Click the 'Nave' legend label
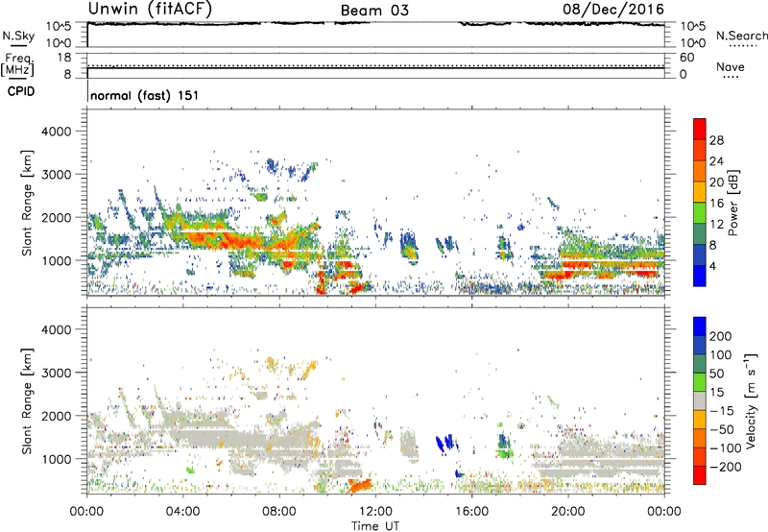 tap(730, 67)
